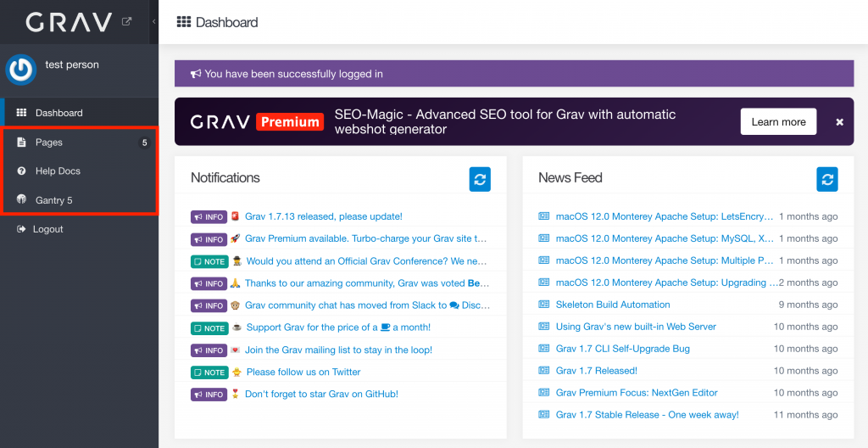The image size is (868, 448).
Task: Click '9 months ago' beside Skeleton Build Automation
Action: (x=808, y=305)
